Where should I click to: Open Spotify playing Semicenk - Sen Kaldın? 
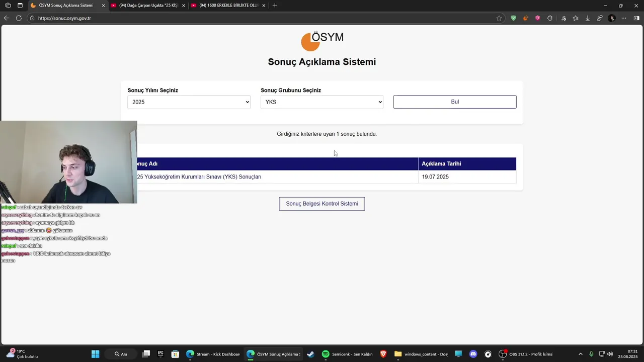348,354
